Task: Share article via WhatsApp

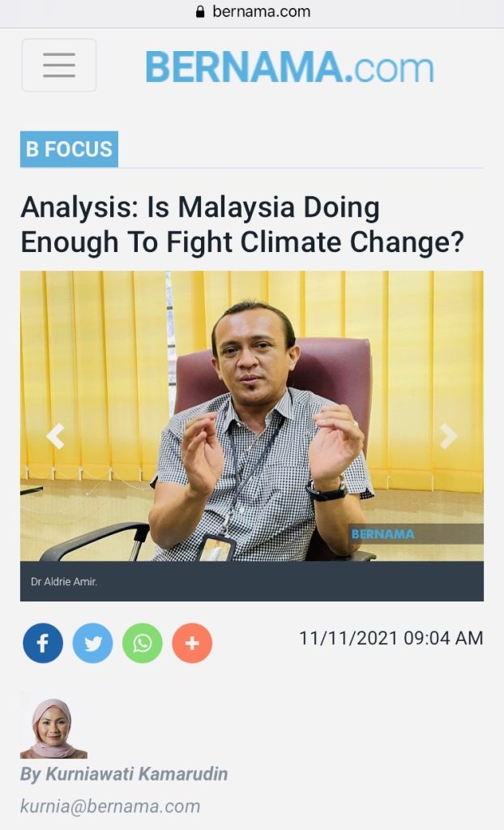Action: click(x=143, y=644)
